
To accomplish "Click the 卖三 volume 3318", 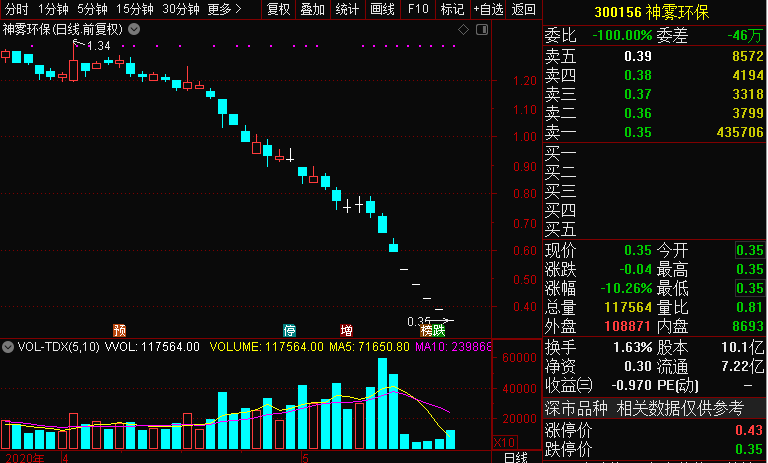I will [x=748, y=94].
